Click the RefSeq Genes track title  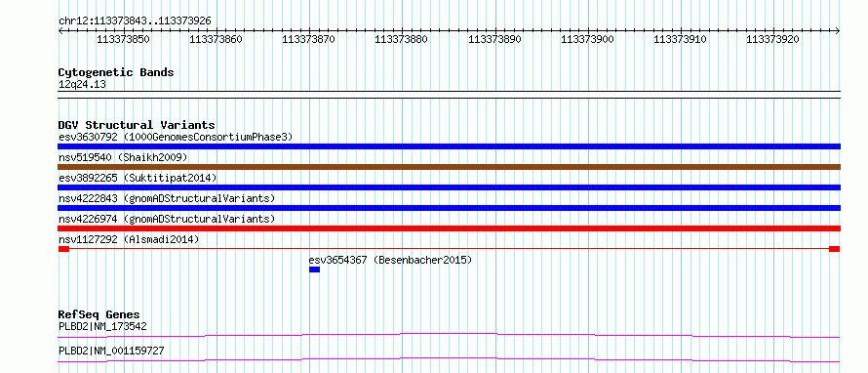99,314
